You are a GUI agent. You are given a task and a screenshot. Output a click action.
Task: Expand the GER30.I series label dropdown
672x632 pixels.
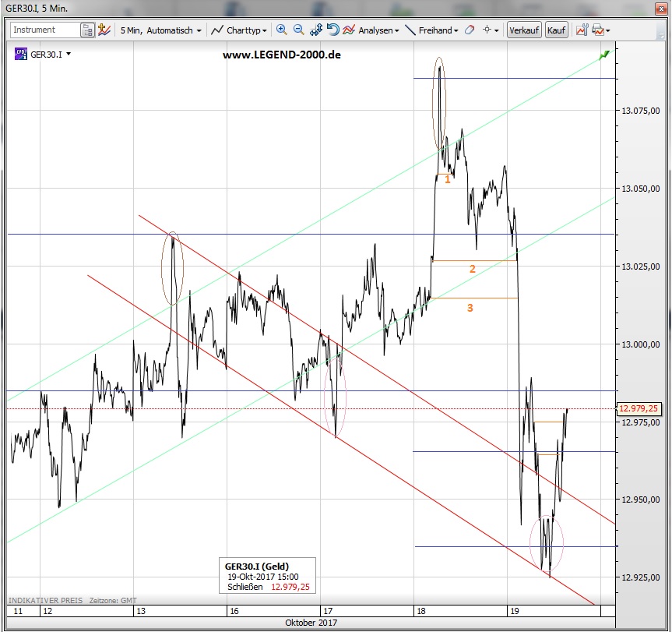(69, 55)
